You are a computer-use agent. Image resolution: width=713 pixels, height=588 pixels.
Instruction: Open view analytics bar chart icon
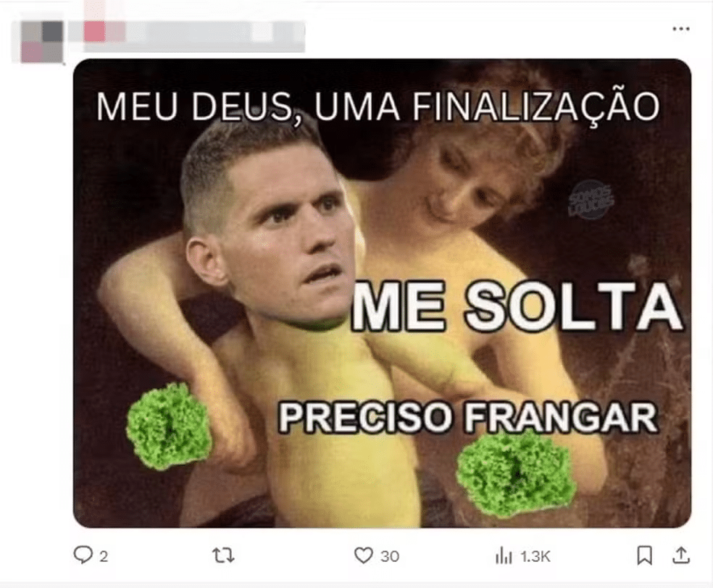point(504,555)
